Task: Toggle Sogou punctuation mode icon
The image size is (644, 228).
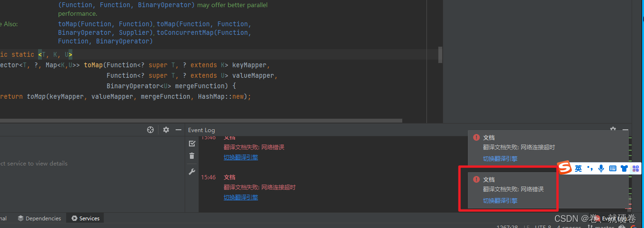Action: (590, 168)
